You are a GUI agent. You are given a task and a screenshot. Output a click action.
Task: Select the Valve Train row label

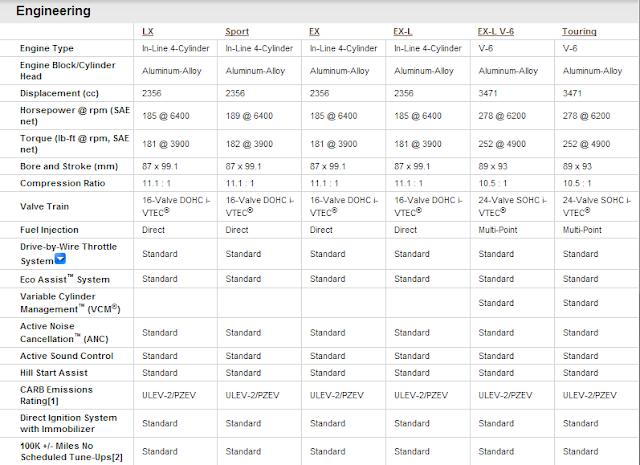click(44, 206)
